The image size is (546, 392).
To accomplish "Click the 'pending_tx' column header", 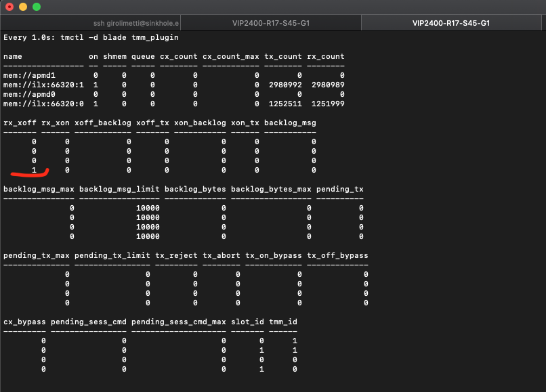I will point(340,190).
